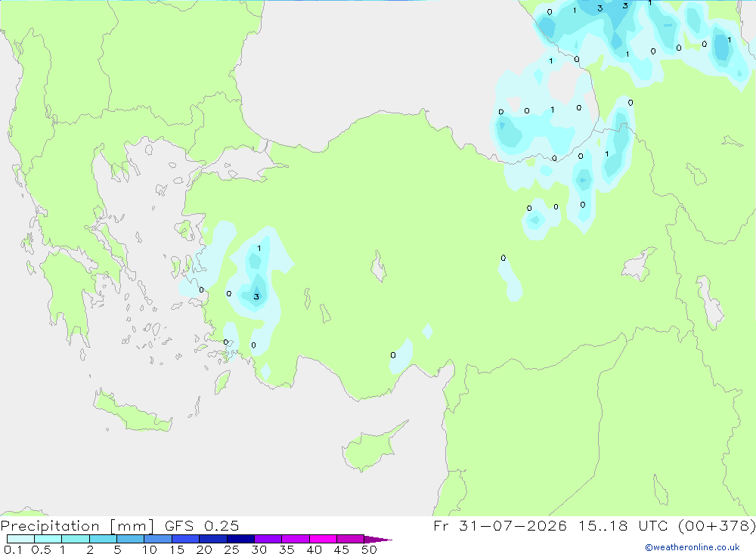Click the "30" legend scale label
This screenshot has height=554, width=756.
(x=259, y=549)
